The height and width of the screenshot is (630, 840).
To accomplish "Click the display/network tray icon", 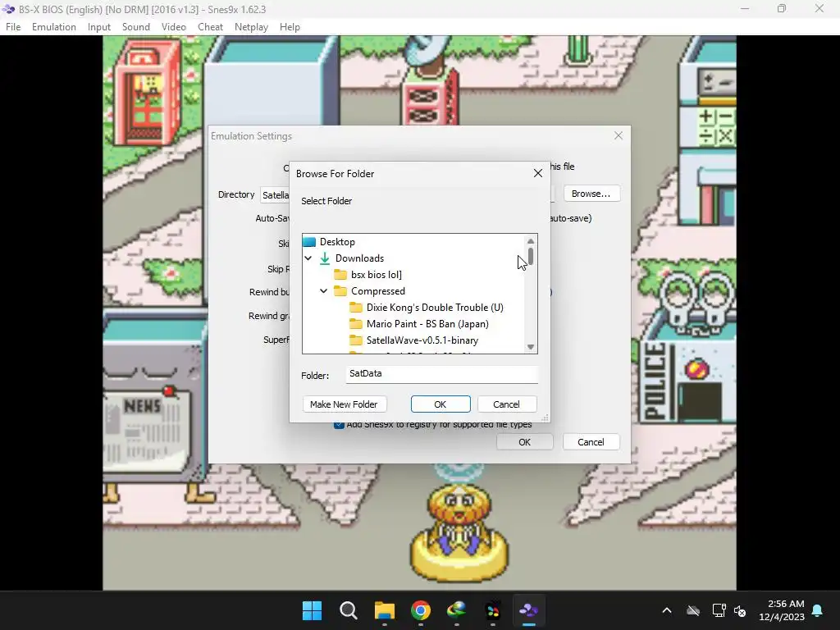I will point(719,610).
